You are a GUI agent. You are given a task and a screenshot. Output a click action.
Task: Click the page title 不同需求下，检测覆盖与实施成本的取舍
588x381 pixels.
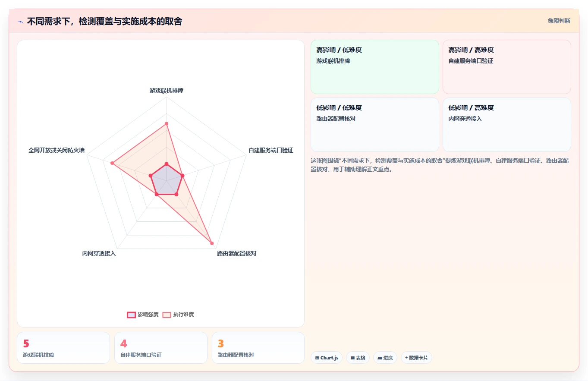point(104,21)
